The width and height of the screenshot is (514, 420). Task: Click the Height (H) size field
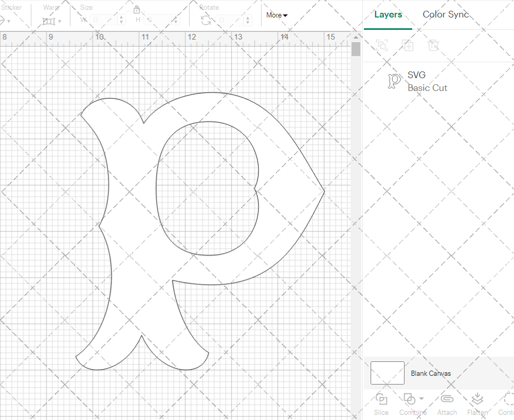[158, 20]
